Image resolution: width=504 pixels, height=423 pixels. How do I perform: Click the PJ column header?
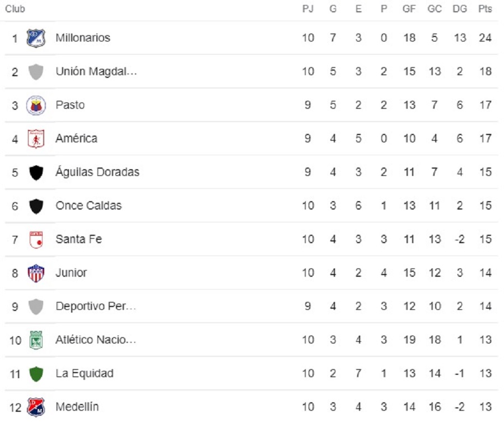[x=308, y=9]
